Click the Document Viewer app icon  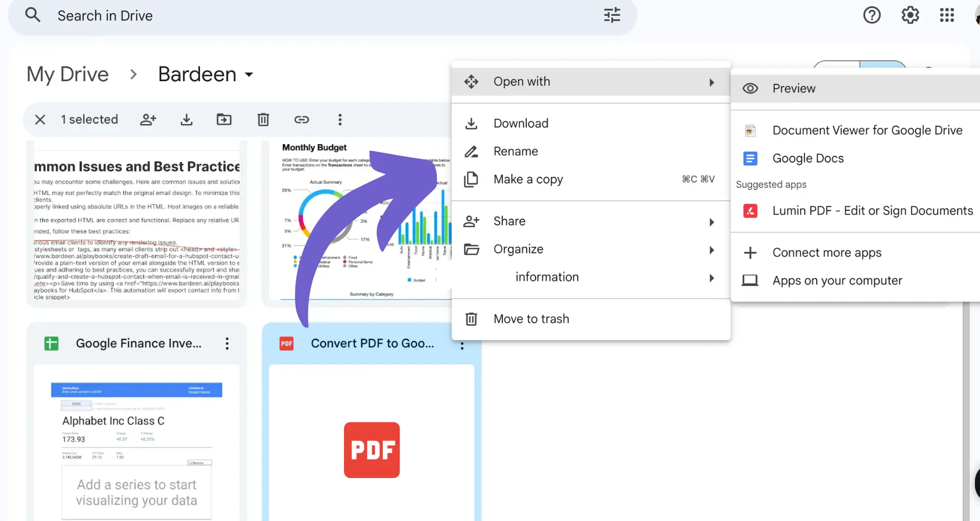750,130
